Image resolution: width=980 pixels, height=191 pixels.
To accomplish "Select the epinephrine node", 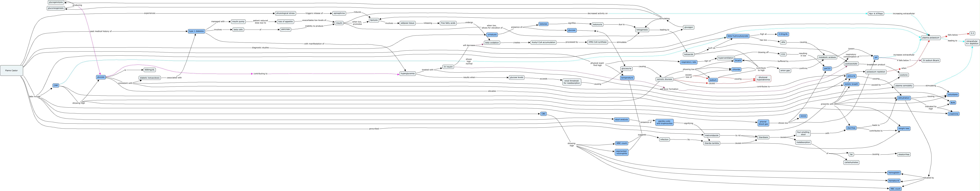I will pyautogui.click(x=339, y=13).
